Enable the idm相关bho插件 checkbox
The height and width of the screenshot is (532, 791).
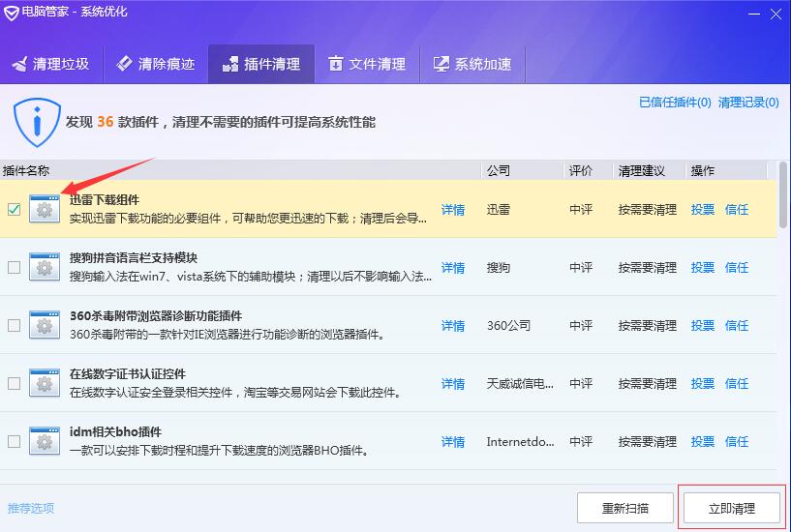14,441
